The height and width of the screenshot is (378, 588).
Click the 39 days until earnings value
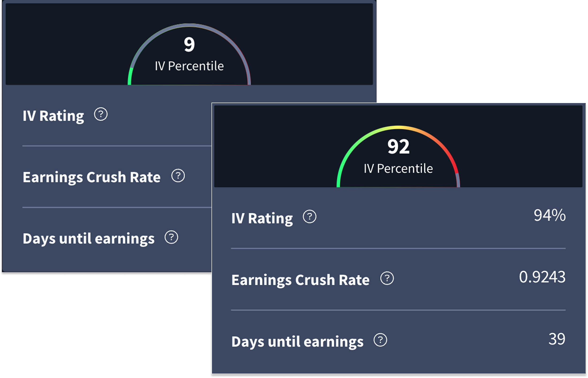[x=557, y=339]
